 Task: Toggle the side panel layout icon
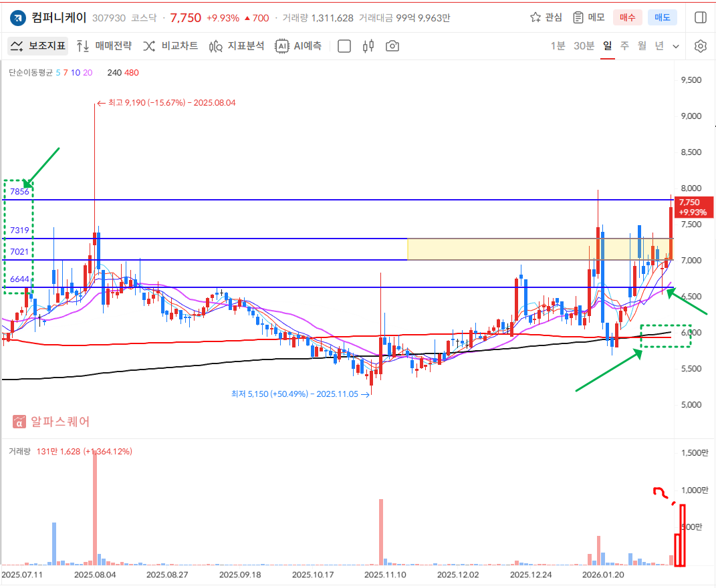[700, 17]
